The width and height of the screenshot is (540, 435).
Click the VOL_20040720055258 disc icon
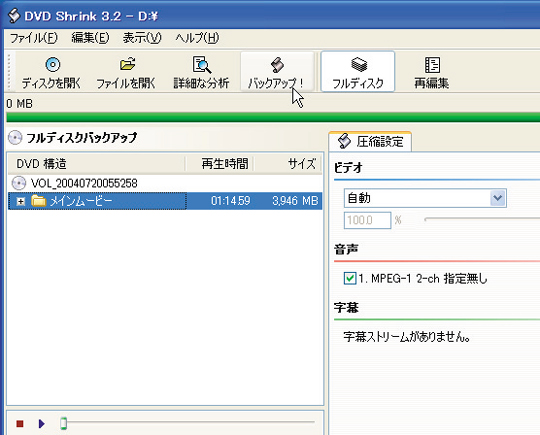(x=19, y=183)
